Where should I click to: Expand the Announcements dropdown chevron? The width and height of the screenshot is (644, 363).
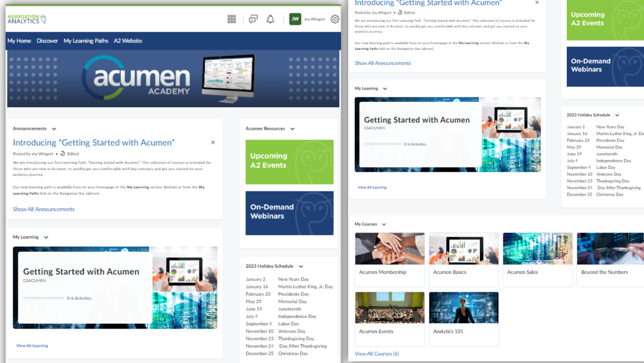click(54, 129)
